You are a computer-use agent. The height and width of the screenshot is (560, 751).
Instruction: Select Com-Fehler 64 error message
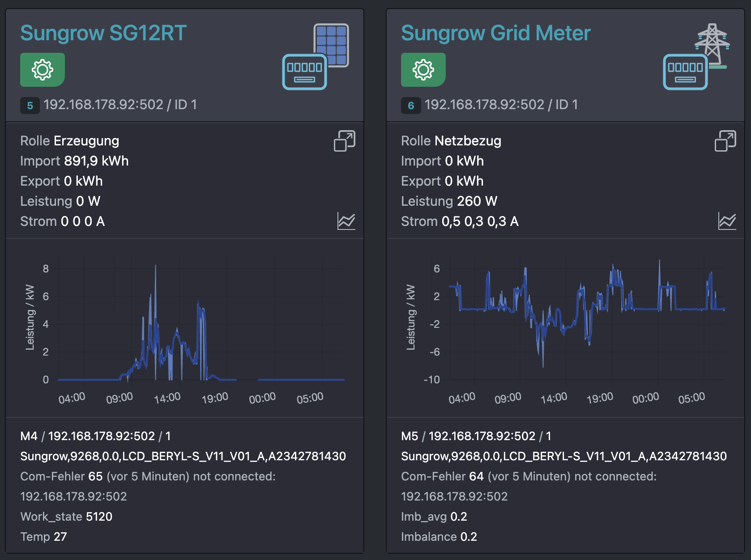pos(529,486)
